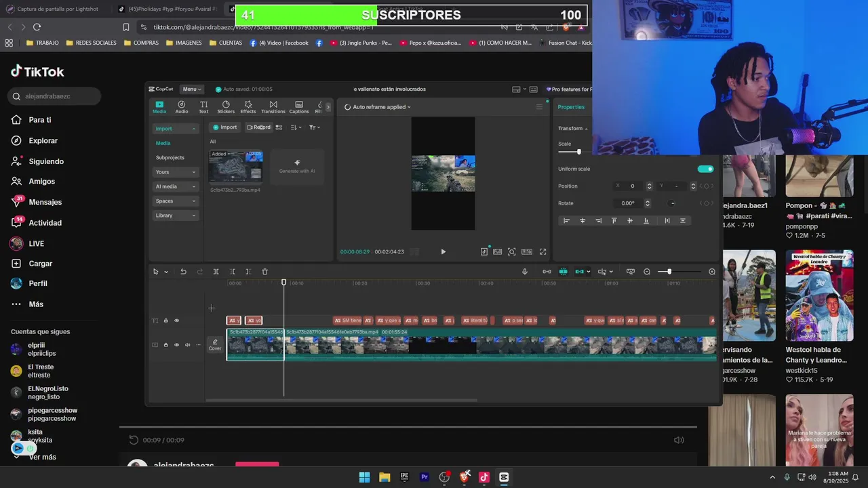This screenshot has height=488, width=868.
Task: Switch to the Properties tab
Action: point(571,107)
